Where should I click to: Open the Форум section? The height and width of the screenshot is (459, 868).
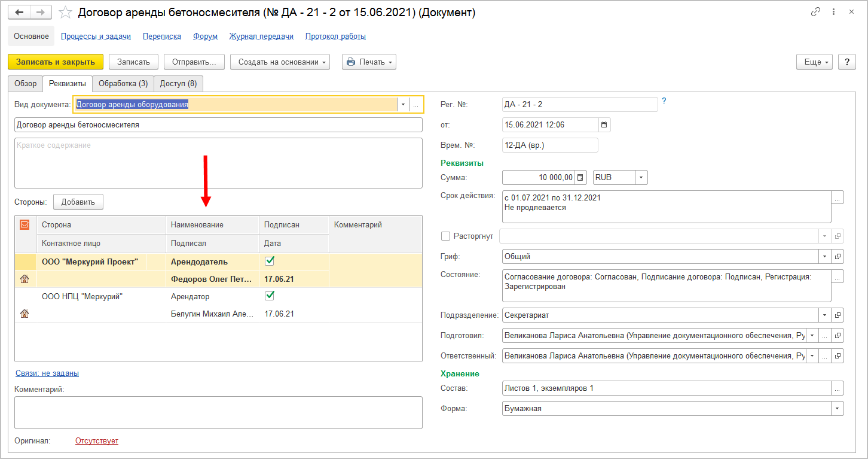click(x=205, y=37)
